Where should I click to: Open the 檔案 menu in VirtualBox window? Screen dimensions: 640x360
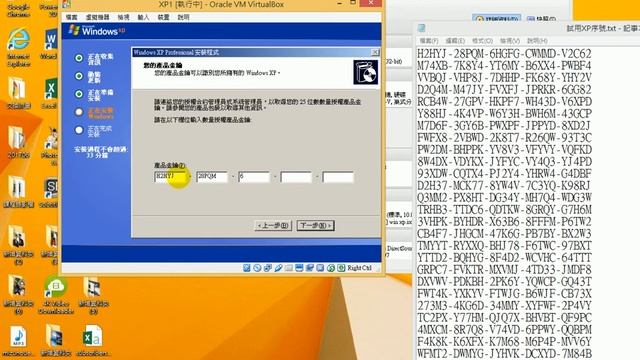click(71, 17)
